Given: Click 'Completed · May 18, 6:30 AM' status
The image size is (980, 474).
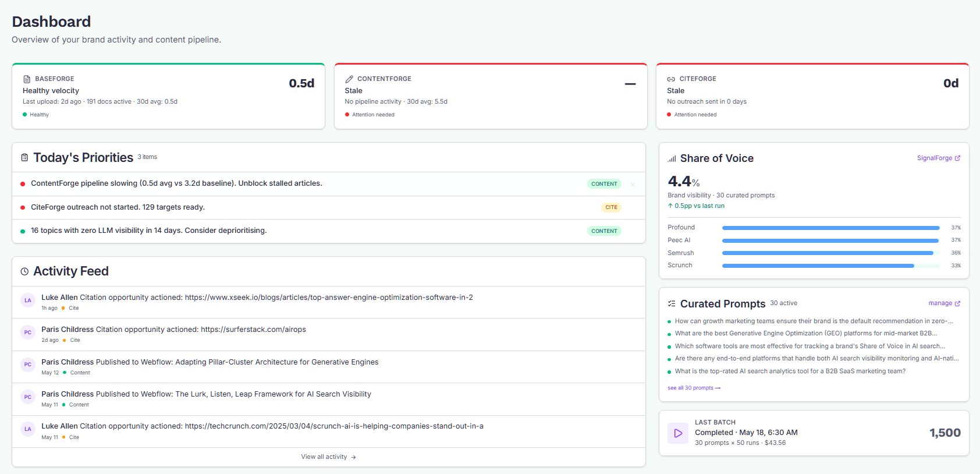Looking at the screenshot, I should click(746, 433).
